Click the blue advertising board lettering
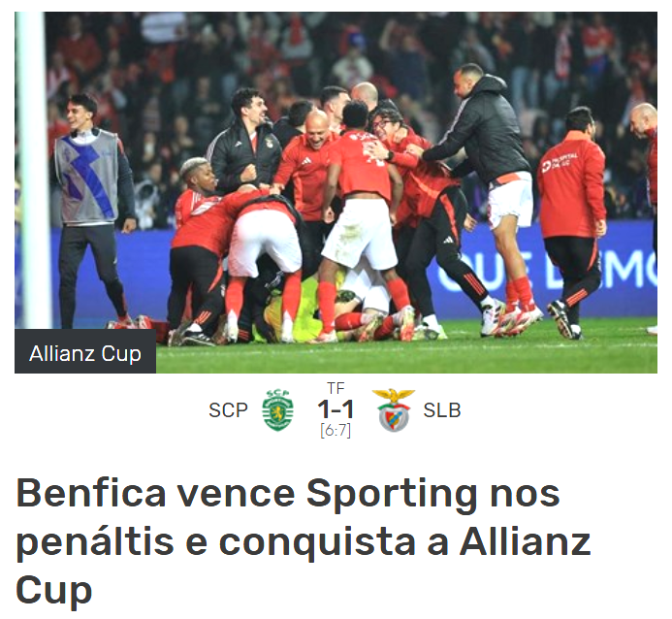The image size is (672, 619). pyautogui.click(x=547, y=270)
